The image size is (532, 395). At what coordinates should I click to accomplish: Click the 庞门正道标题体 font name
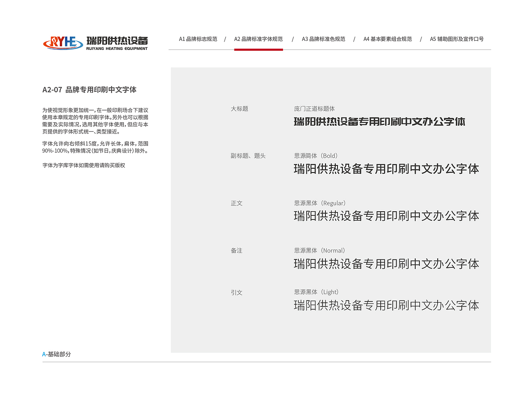tap(314, 108)
